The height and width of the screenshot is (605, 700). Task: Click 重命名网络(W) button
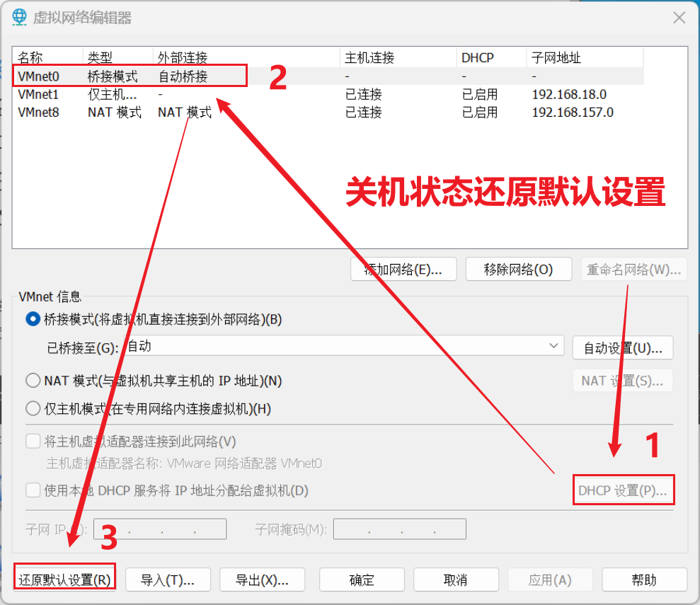pos(634,269)
